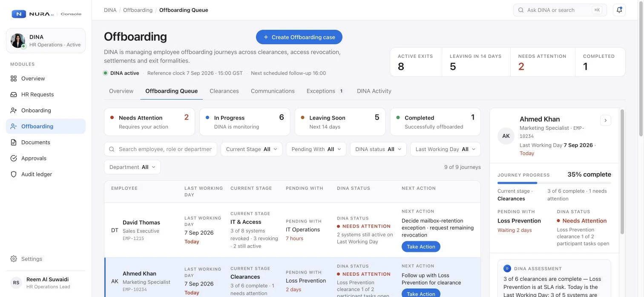Filter by Leaving Soon card
The height and width of the screenshot is (297, 644).
tap(340, 122)
